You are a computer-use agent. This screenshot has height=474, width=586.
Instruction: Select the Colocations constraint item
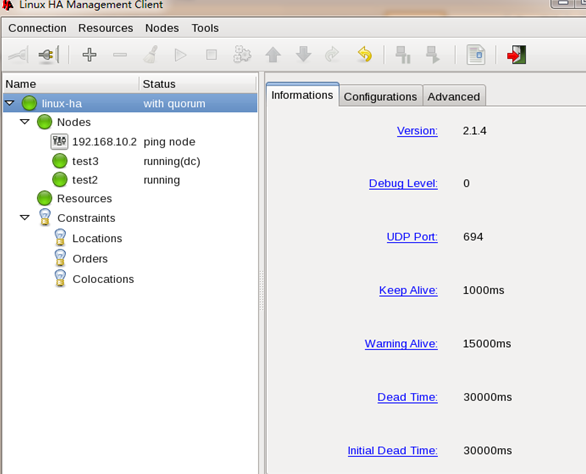(x=103, y=279)
